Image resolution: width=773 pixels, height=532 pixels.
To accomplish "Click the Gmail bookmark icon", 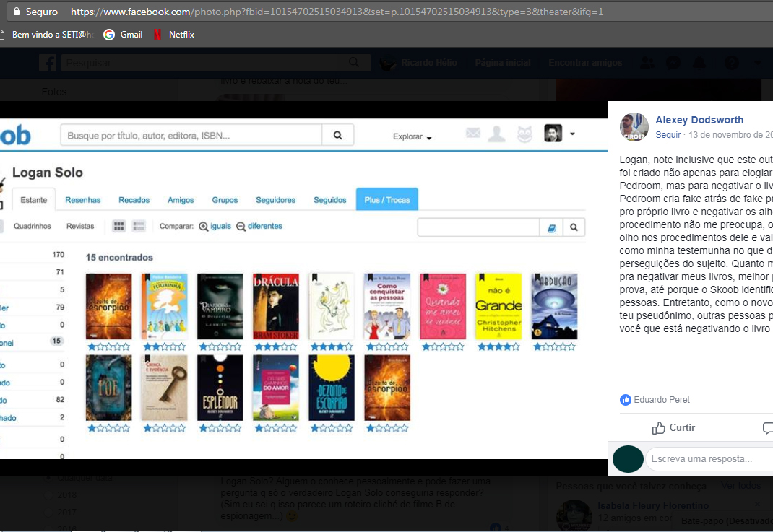I will [x=109, y=35].
